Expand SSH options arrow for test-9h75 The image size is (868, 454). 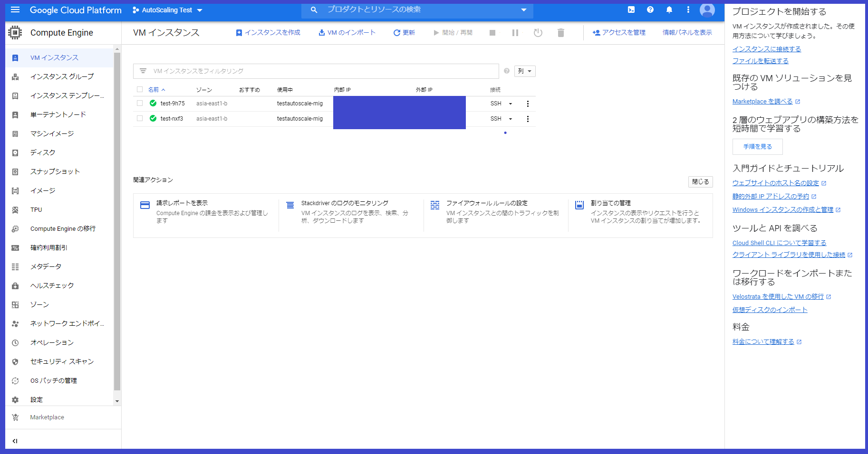click(x=511, y=104)
